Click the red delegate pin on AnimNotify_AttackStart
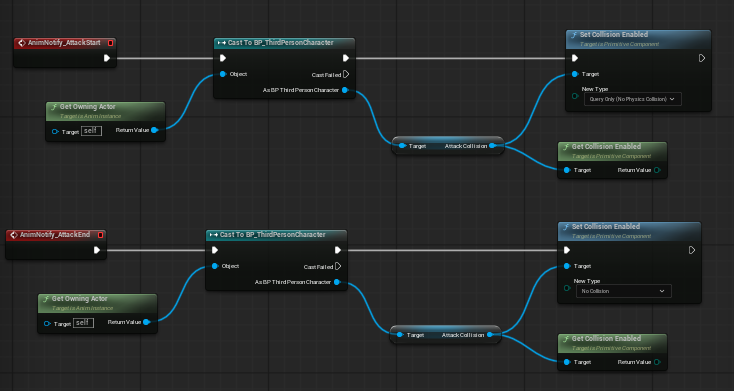This screenshot has width=734, height=391. [x=110, y=43]
